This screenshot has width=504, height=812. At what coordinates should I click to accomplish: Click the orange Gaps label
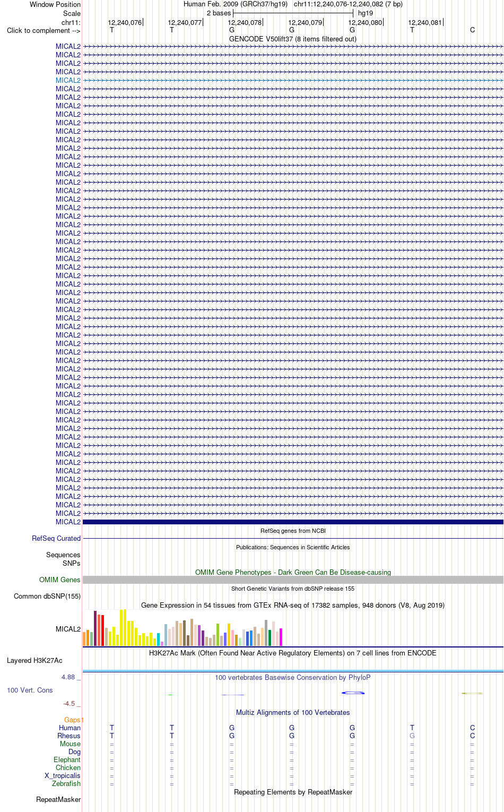(73, 720)
